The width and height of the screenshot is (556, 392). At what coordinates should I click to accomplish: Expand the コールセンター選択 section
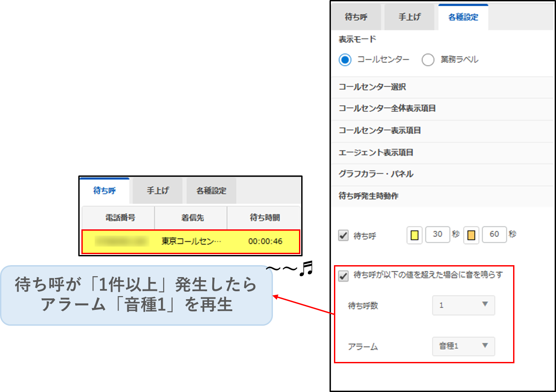[372, 87]
